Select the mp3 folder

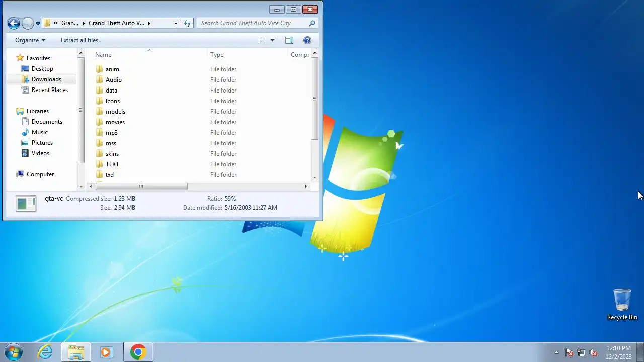point(112,133)
